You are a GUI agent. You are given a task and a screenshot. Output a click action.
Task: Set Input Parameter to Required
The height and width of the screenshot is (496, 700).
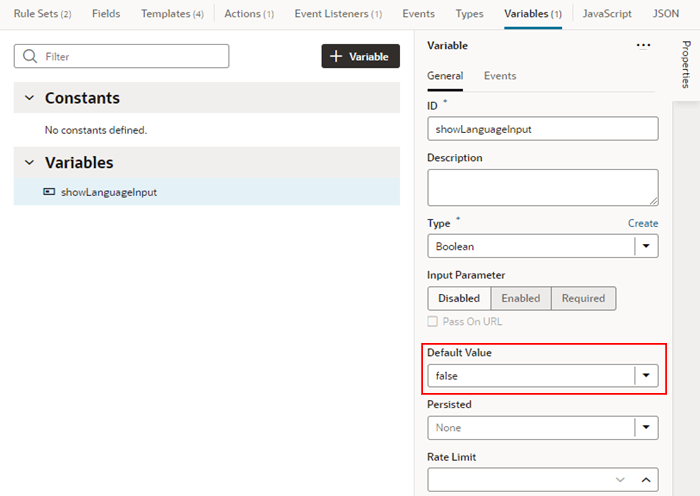tap(583, 298)
